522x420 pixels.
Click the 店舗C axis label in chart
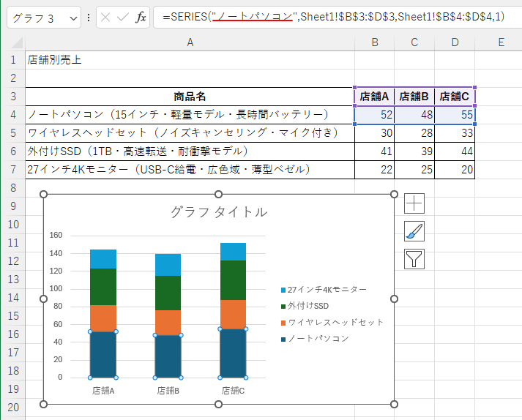[x=233, y=391]
